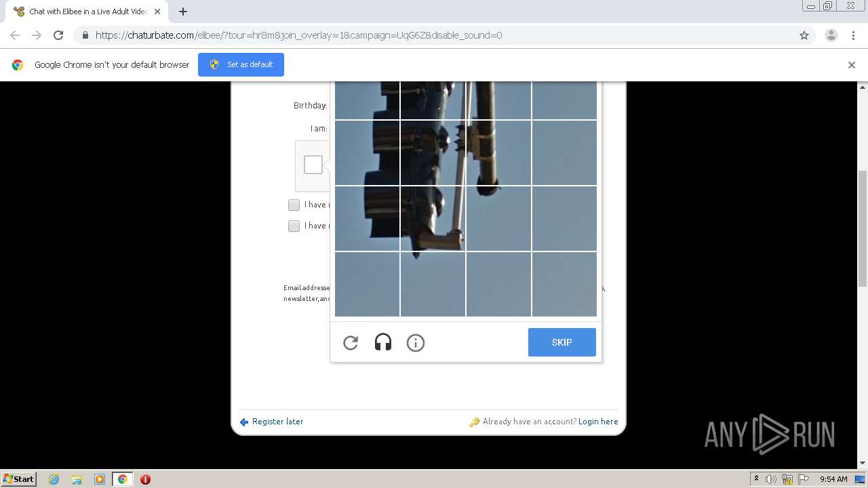Open the File Explorer taskbar icon
This screenshot has width=868, height=488.
click(77, 479)
